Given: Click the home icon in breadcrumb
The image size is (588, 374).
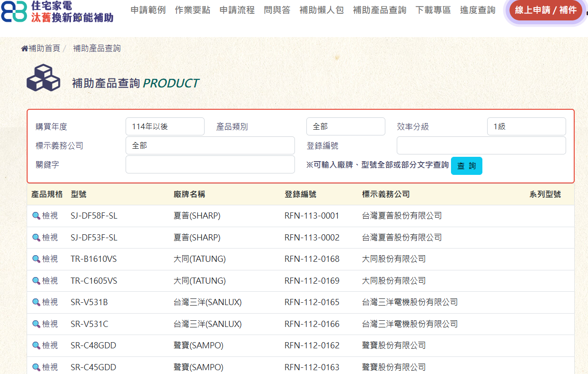Looking at the screenshot, I should point(25,48).
